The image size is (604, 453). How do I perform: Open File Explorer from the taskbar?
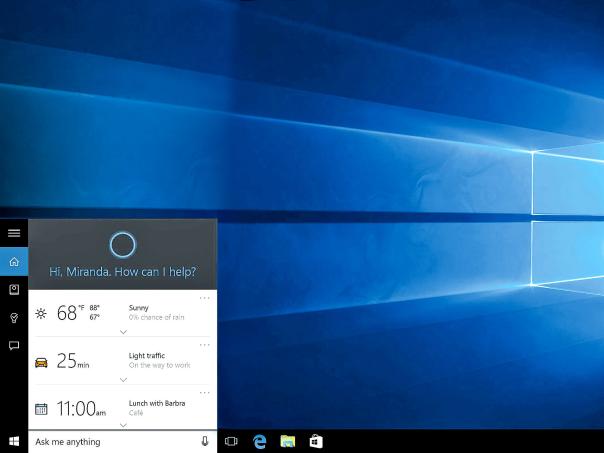288,441
